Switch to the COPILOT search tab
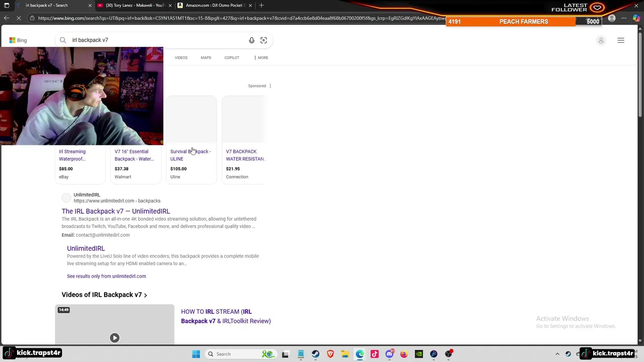The height and width of the screenshot is (362, 644). 232,58
